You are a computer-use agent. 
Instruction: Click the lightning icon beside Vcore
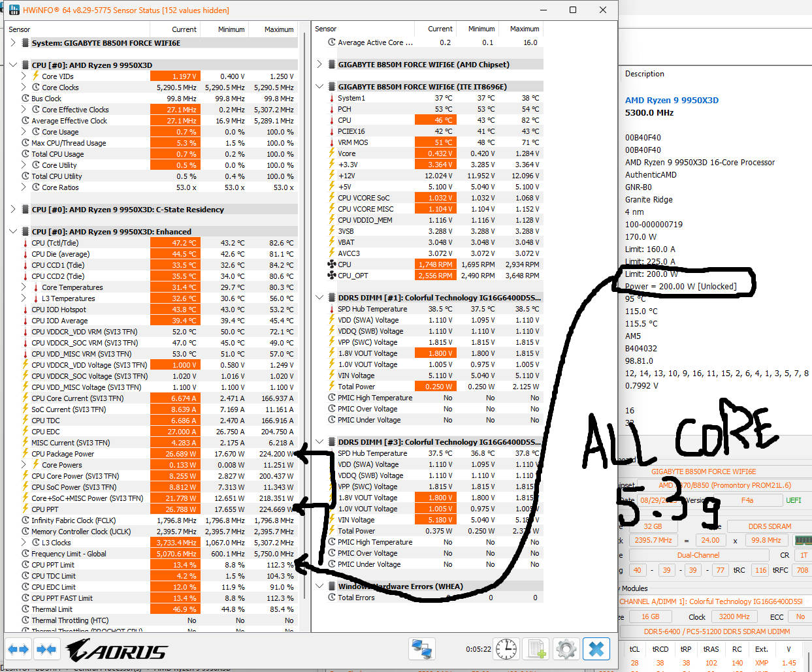[332, 153]
